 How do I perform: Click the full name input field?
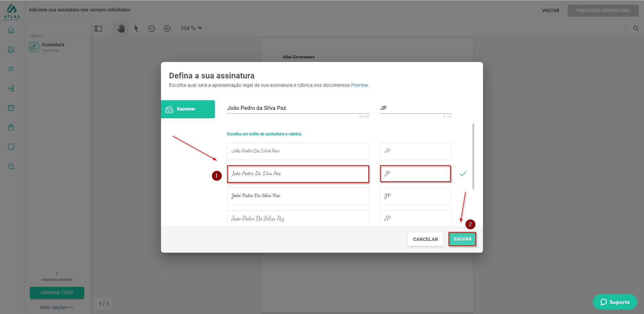298,108
